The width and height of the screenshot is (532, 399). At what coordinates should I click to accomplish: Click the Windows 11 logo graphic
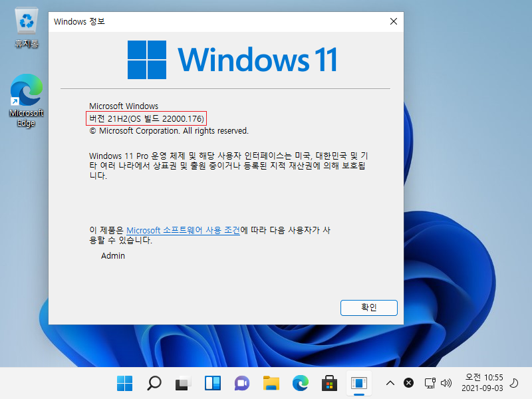click(x=232, y=60)
